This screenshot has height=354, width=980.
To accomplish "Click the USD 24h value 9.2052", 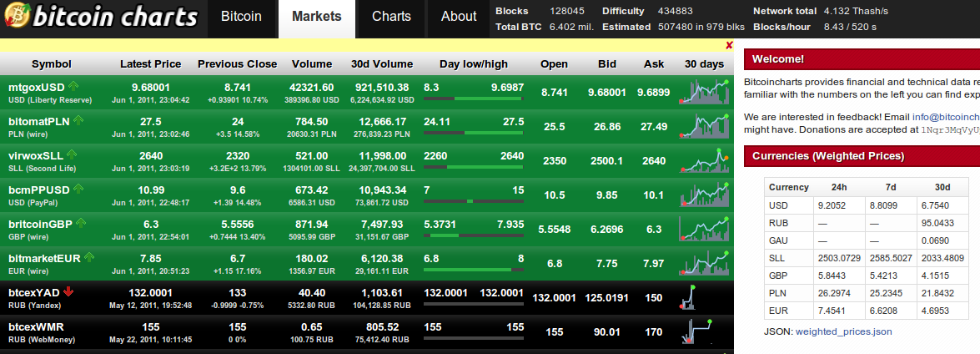I will point(831,205).
